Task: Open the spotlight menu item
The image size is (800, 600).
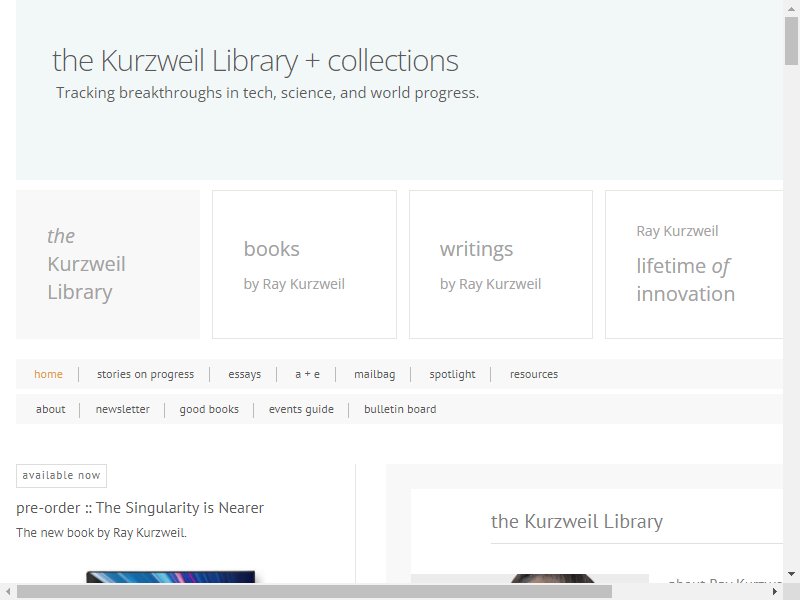Action: [x=452, y=374]
